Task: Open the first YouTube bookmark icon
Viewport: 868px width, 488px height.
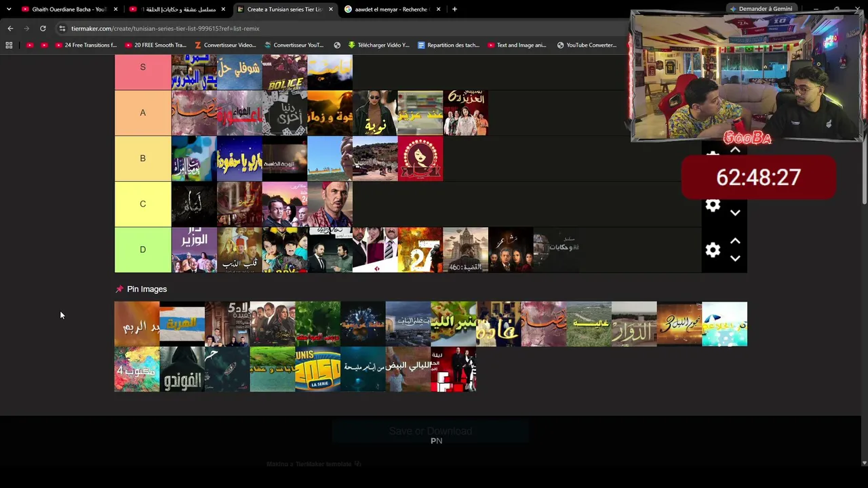Action: tap(30, 45)
